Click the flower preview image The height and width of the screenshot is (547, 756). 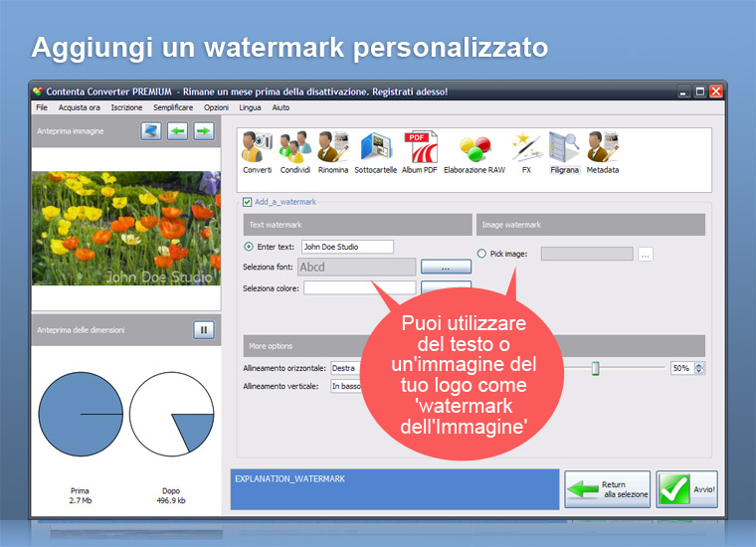(x=126, y=229)
